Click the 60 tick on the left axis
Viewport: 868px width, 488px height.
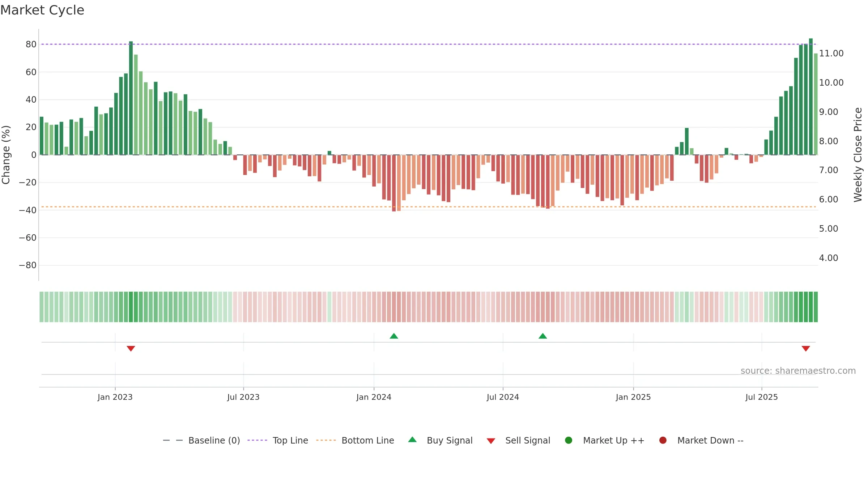tap(31, 72)
